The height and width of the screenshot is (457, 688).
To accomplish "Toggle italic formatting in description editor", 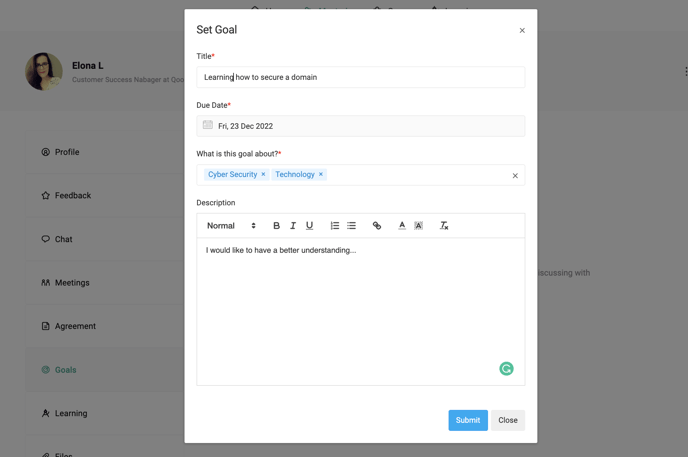I will point(293,226).
